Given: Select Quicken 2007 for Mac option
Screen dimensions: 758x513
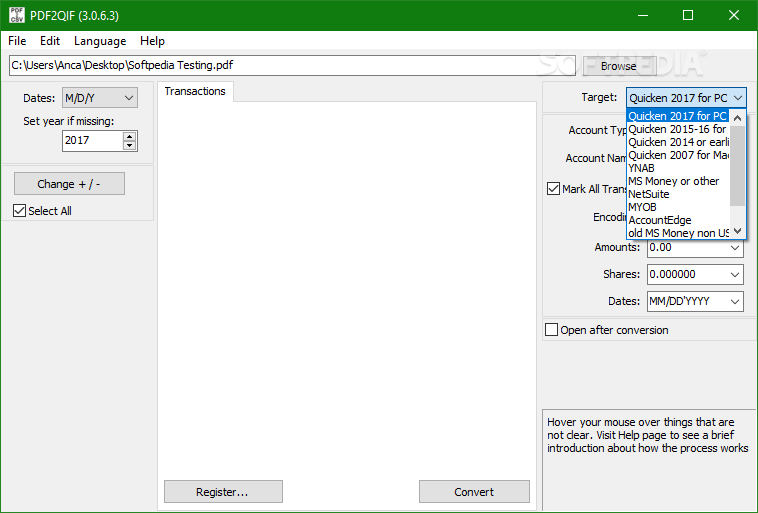Looking at the screenshot, I should (678, 155).
